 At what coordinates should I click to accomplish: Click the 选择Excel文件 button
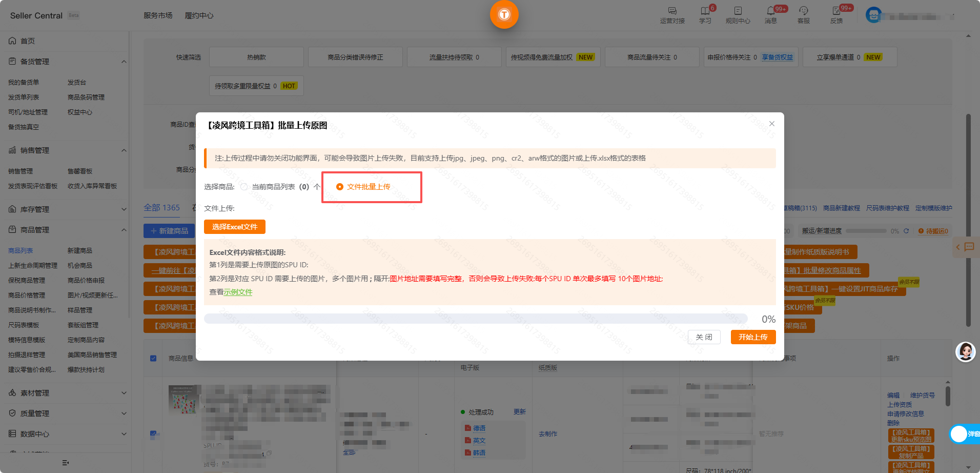click(x=234, y=227)
